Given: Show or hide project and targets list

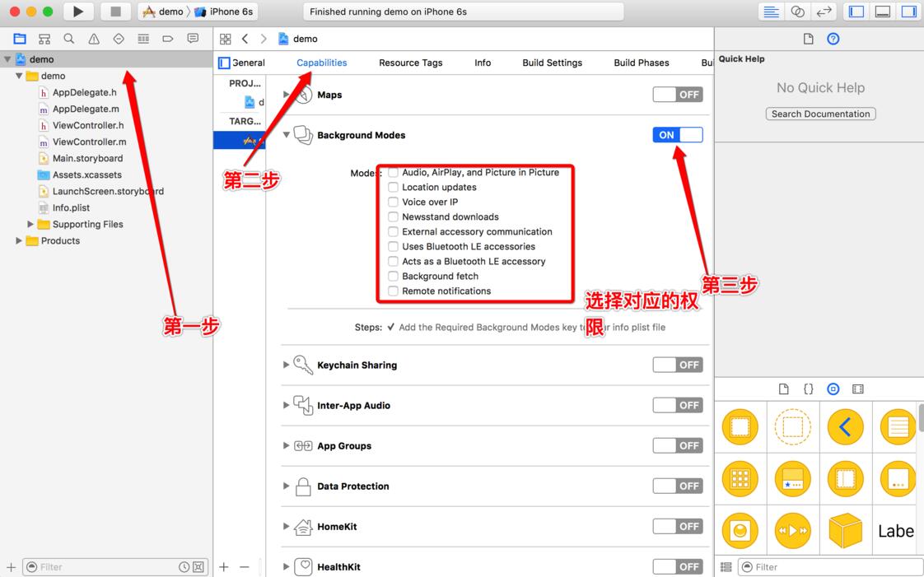Looking at the screenshot, I should click(x=224, y=63).
